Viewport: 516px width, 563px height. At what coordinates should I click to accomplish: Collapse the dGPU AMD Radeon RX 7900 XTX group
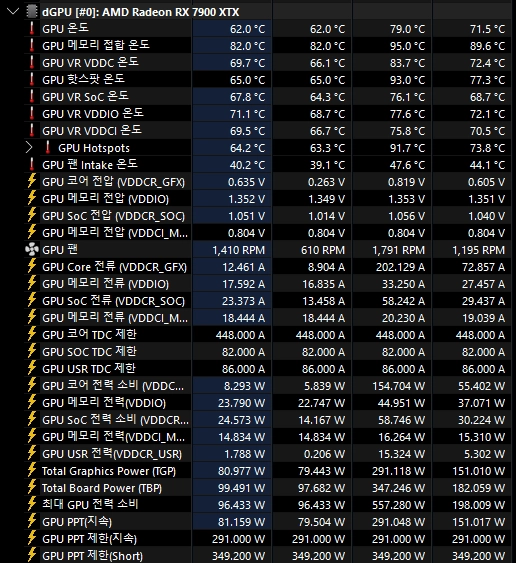point(13,11)
